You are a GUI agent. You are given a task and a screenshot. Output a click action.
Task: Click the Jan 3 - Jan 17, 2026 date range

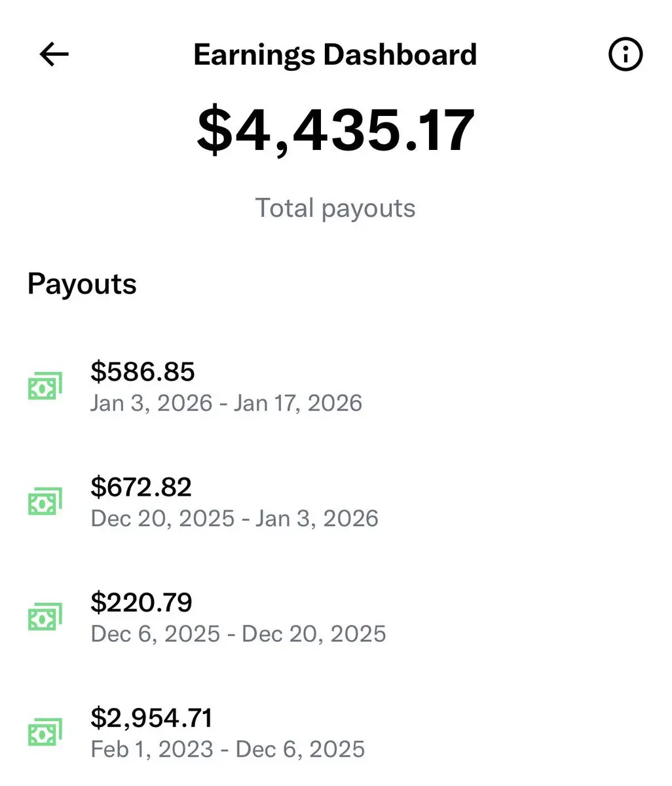tap(226, 403)
